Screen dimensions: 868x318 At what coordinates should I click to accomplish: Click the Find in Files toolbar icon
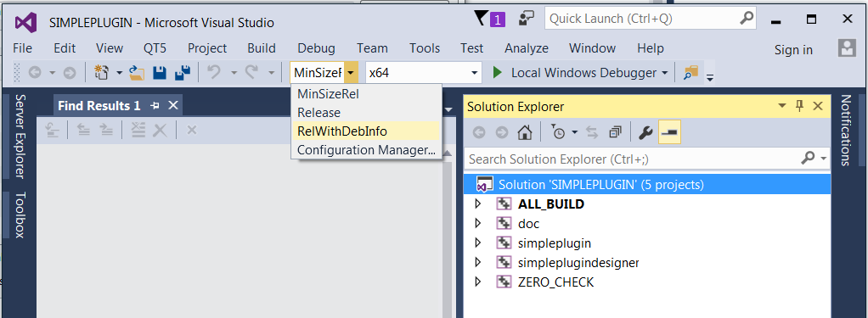point(690,72)
